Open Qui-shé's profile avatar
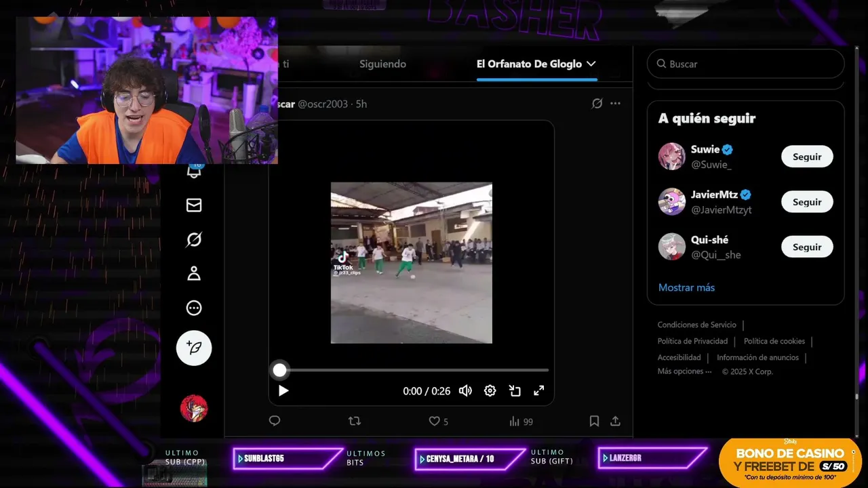The image size is (868, 488). click(671, 247)
